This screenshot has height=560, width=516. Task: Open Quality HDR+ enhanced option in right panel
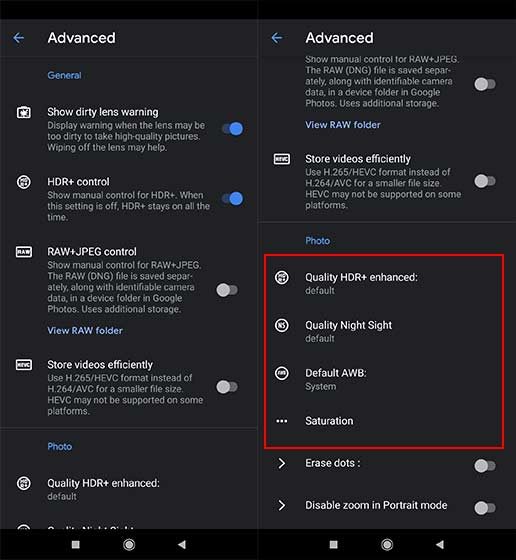point(384,283)
